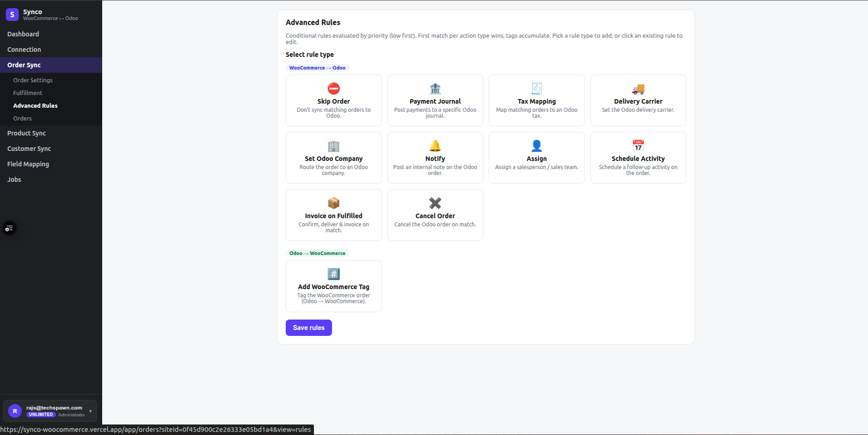Click 'Cancel the Odoo order on match.' text
The image size is (868, 435).
tap(435, 225)
